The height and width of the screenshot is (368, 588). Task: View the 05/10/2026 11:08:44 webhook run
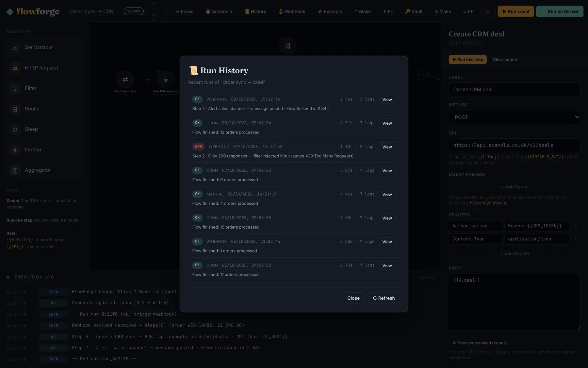coord(387,242)
